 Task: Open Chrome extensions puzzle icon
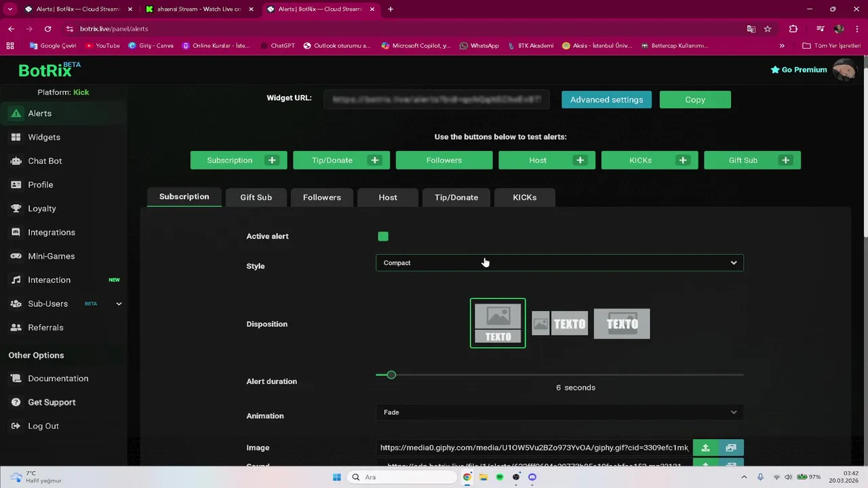tap(793, 28)
